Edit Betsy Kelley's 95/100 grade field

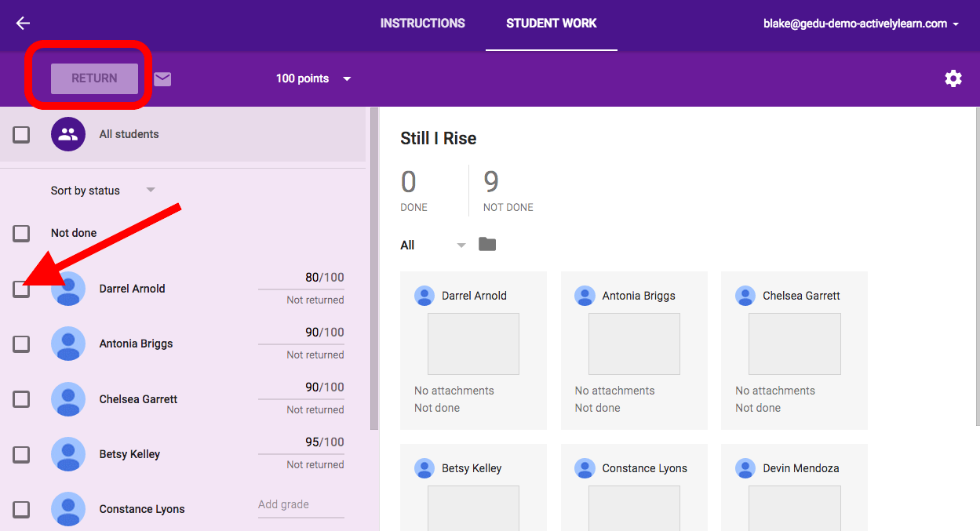pyautogui.click(x=301, y=442)
